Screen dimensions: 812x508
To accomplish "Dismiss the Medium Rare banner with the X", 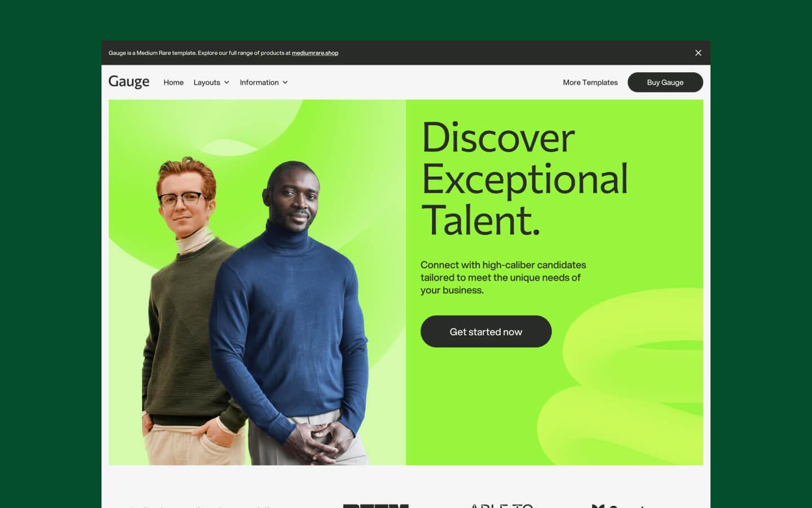I will coord(698,53).
